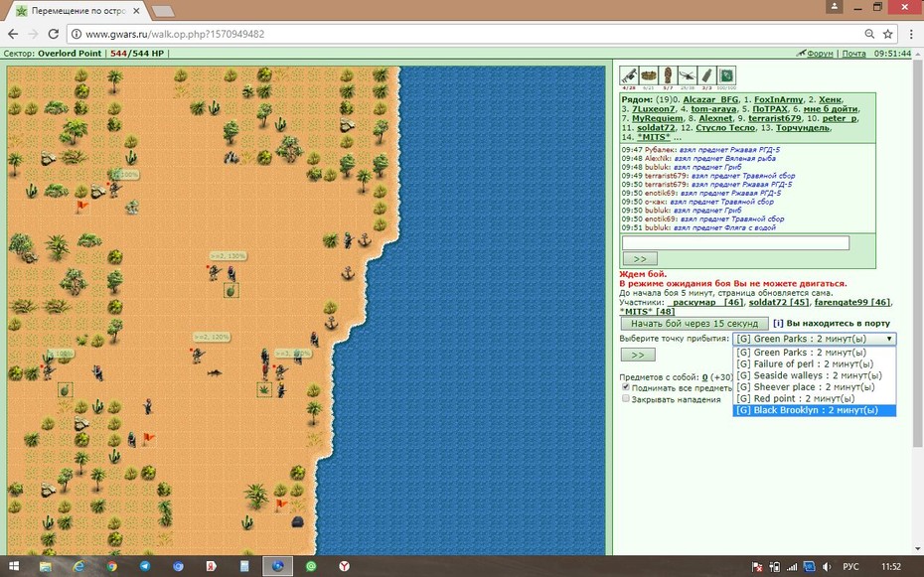924x577 pixels.
Task: Click the 'РУС' language indicator in the tray
Action: pyautogui.click(x=850, y=567)
